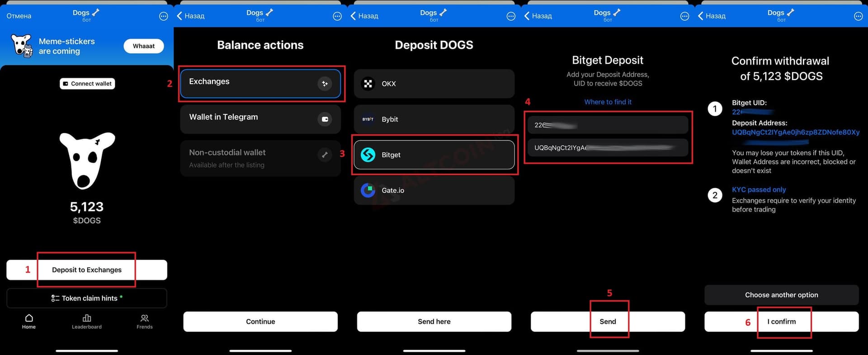Image resolution: width=868 pixels, height=355 pixels.
Task: Tap Отмена to cancel
Action: coord(19,16)
